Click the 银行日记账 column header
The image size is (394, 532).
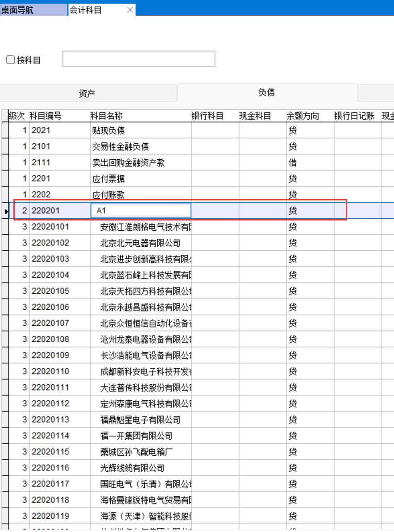[354, 116]
